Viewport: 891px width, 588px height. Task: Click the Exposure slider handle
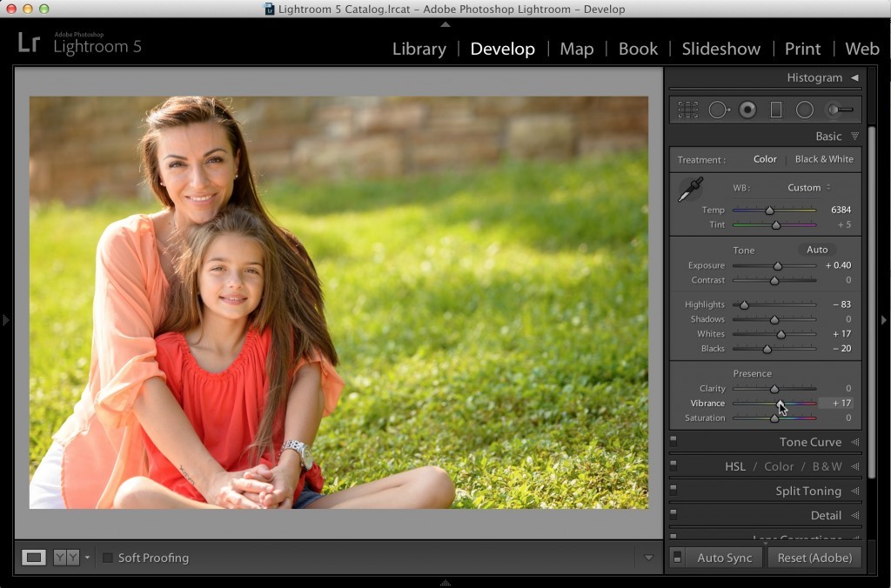tap(778, 266)
